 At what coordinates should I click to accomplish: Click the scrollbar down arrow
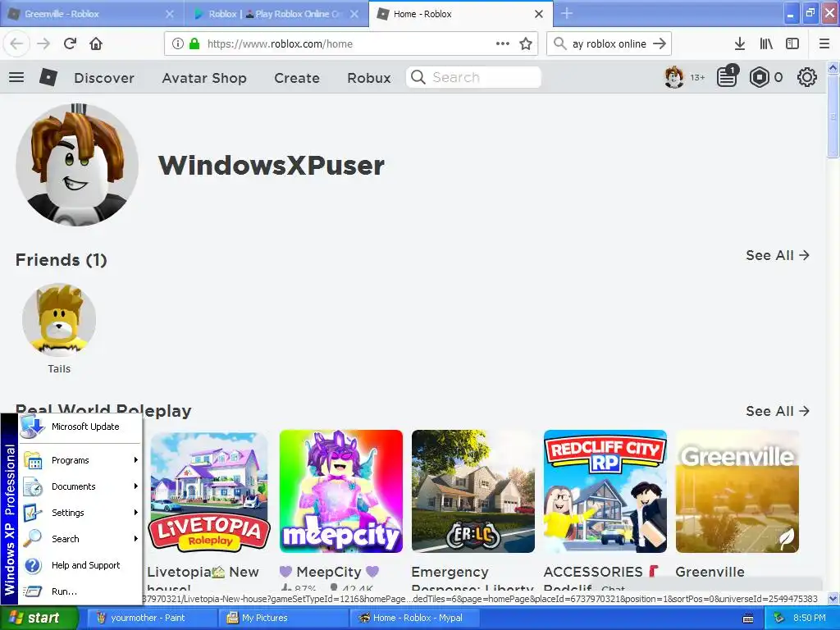pyautogui.click(x=833, y=598)
